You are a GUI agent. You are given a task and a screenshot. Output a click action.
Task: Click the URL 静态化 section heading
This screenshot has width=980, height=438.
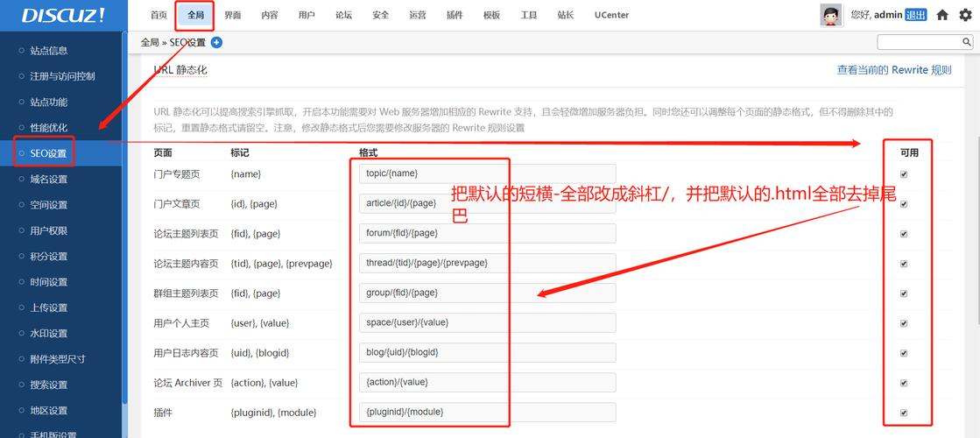(180, 70)
